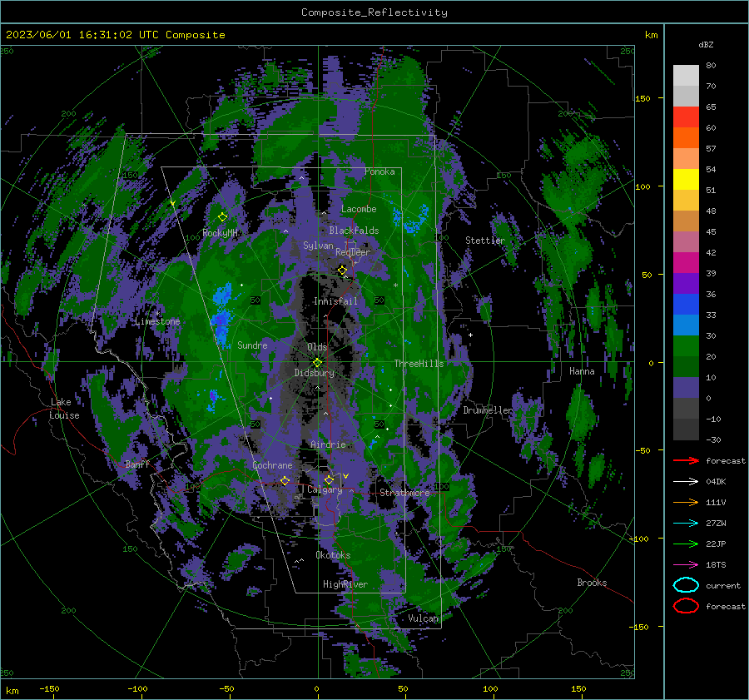Pick the purple dBZ swatch below 39
This screenshot has height=700, width=749.
click(x=686, y=284)
